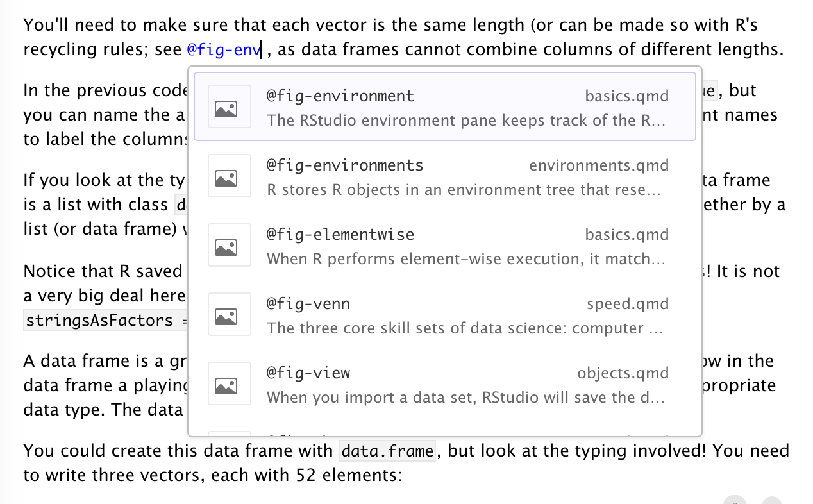
Task: Select the @fig-elementwise completion entry
Action: (x=444, y=245)
